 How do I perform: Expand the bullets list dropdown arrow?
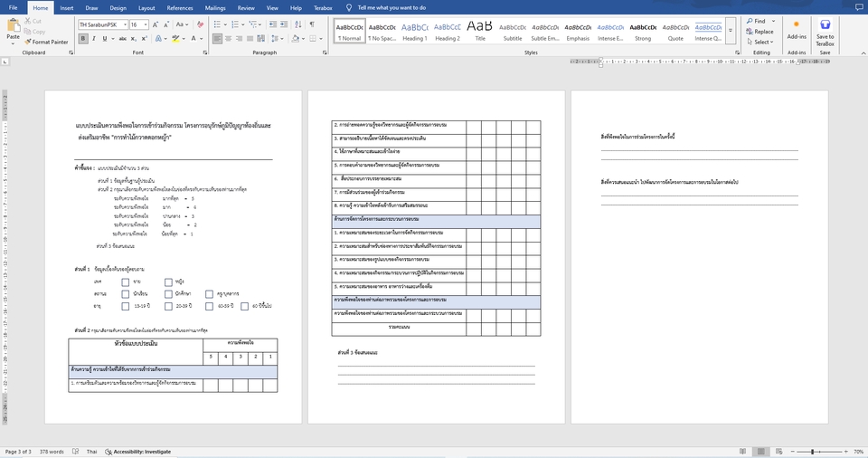click(x=225, y=24)
